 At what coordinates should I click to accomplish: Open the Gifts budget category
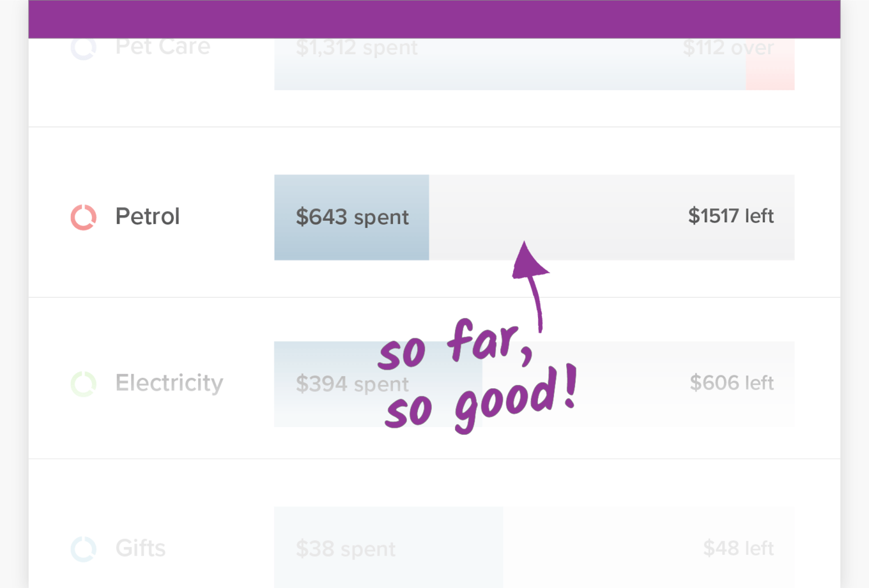141,548
